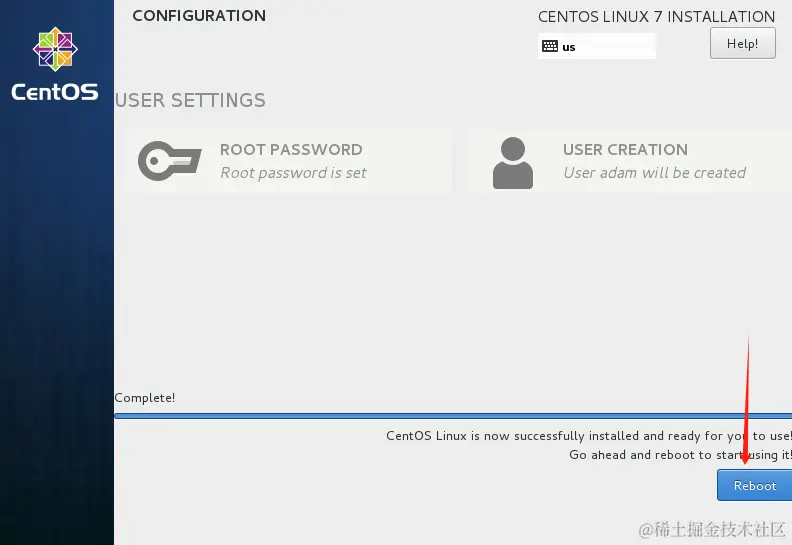Click the "Go ahead and reboot" message

[680, 455]
